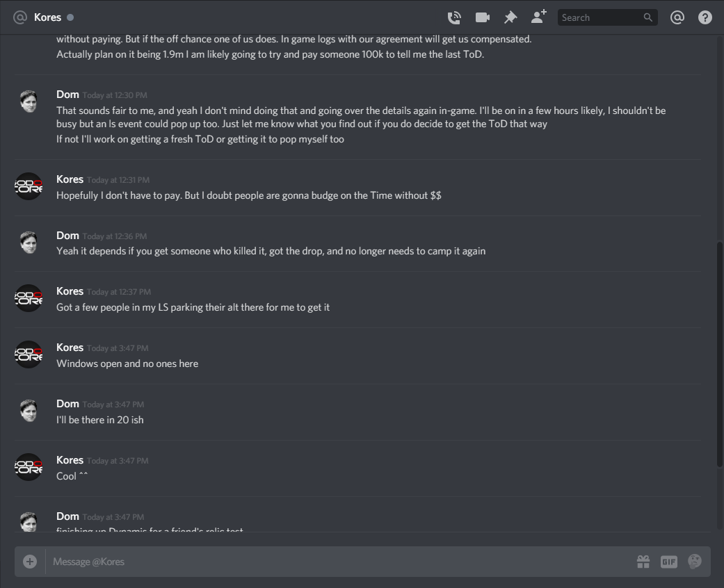Click Dom's avatar at 12:30 PM message
The image size is (724, 588).
[29, 101]
